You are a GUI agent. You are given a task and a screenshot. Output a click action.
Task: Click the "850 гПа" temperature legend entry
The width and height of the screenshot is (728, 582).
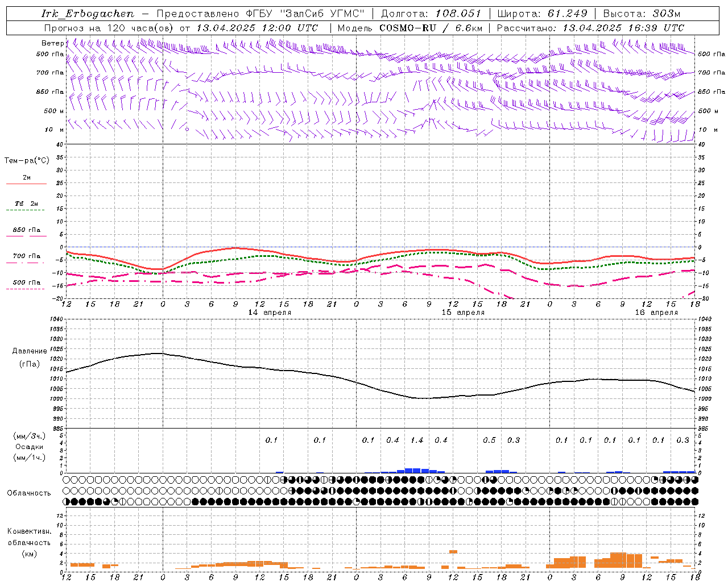[x=26, y=230]
